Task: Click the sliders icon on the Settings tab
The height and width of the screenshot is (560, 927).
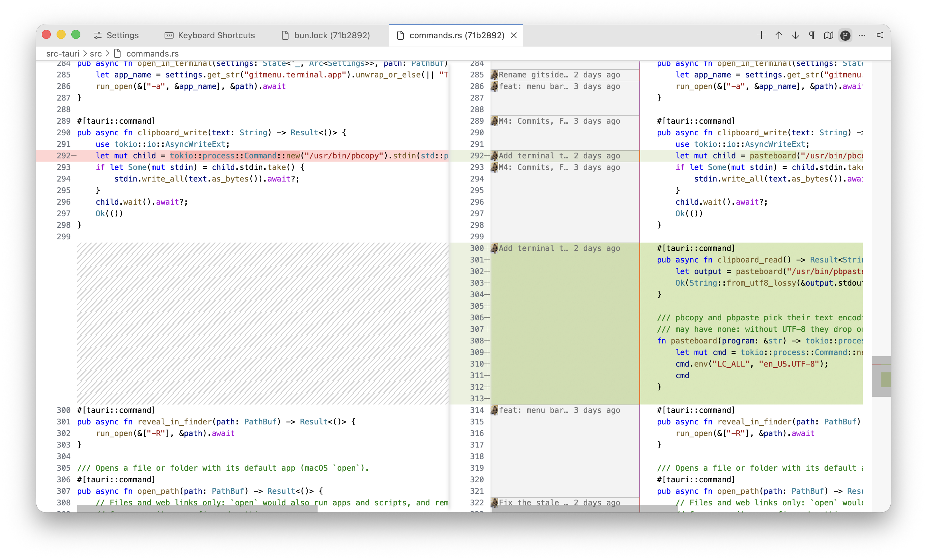Action: coord(98,35)
